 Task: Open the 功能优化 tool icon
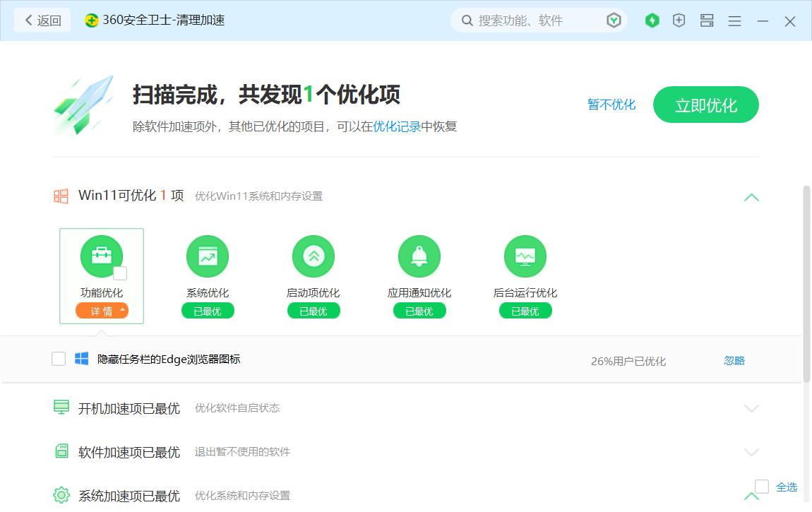pyautogui.click(x=102, y=256)
